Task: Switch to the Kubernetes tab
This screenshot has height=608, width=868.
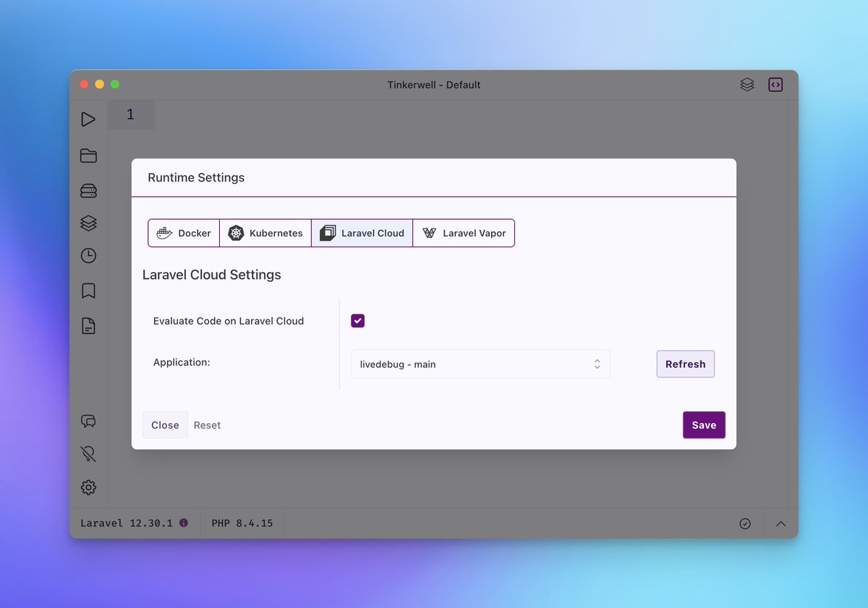Action: click(x=265, y=234)
